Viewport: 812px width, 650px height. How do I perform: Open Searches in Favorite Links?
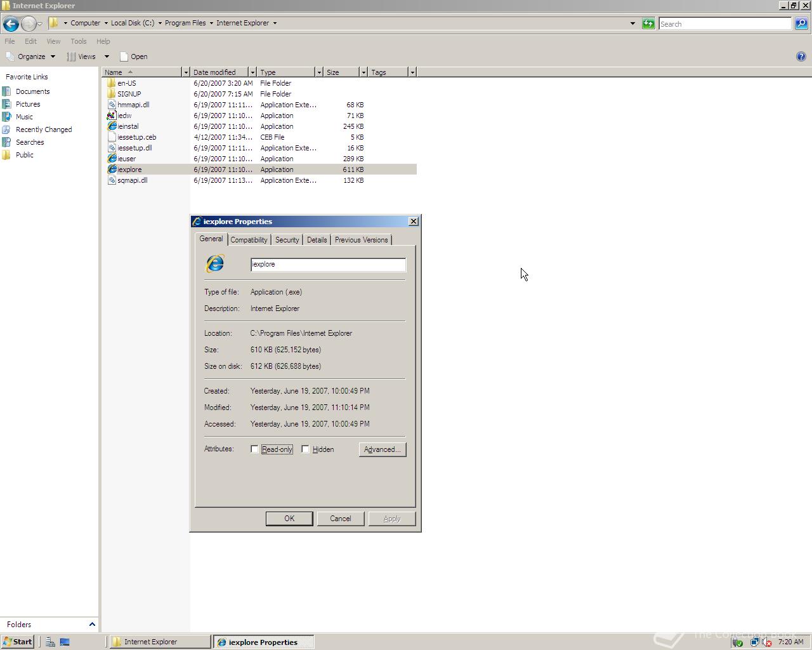coord(30,142)
